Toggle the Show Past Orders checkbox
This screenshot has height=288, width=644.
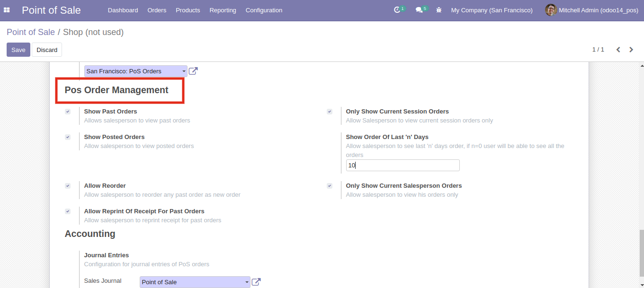[x=68, y=112]
